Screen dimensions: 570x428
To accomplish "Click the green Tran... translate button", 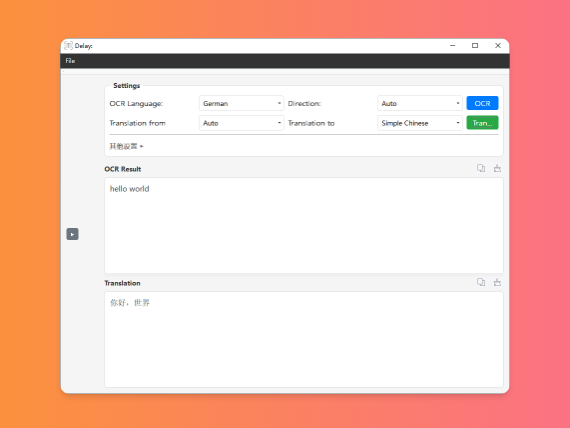I will point(482,123).
